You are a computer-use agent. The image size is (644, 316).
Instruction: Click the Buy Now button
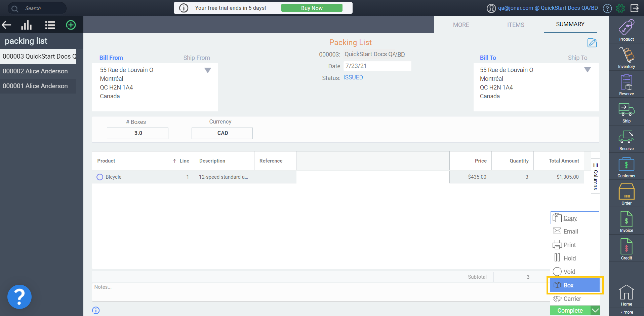tap(312, 8)
